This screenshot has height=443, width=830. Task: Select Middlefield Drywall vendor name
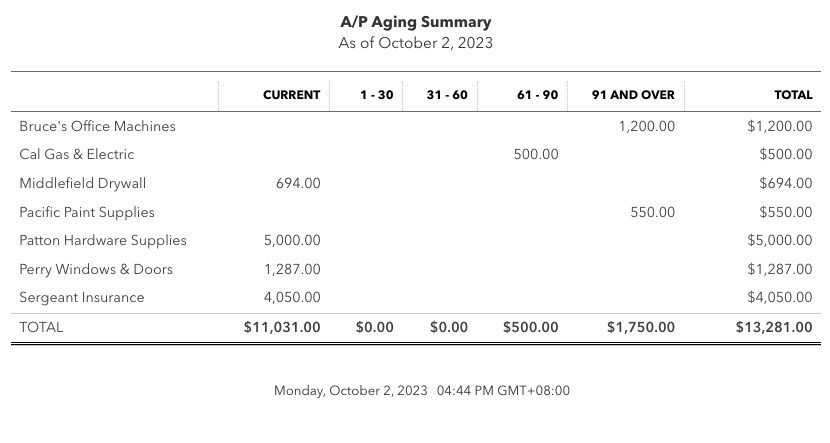(83, 183)
